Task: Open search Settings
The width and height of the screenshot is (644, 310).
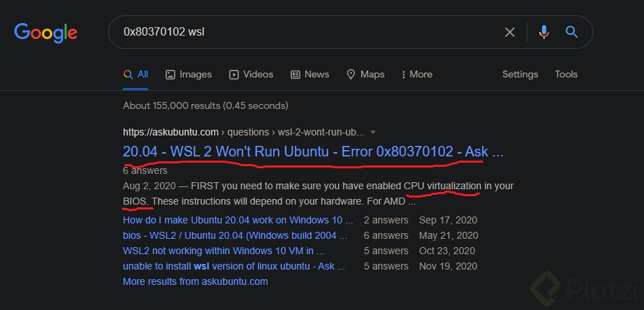Action: (520, 74)
